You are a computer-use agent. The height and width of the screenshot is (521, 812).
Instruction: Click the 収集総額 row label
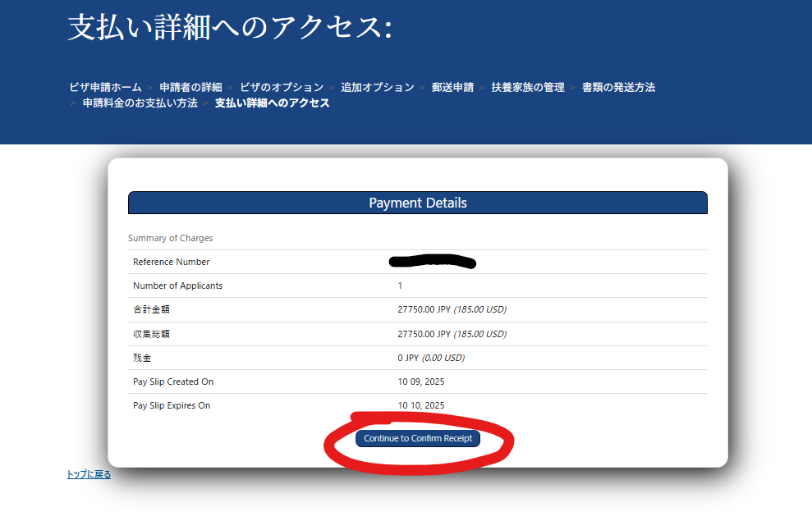151,334
